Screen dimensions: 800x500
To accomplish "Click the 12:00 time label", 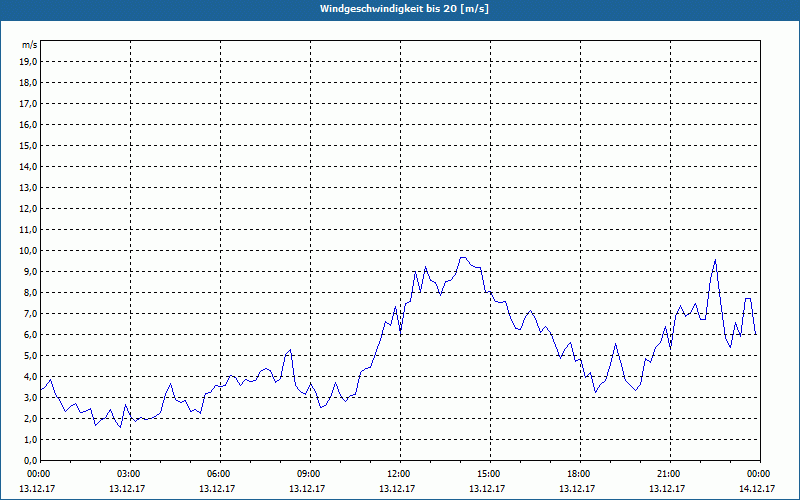I will pyautogui.click(x=397, y=474).
